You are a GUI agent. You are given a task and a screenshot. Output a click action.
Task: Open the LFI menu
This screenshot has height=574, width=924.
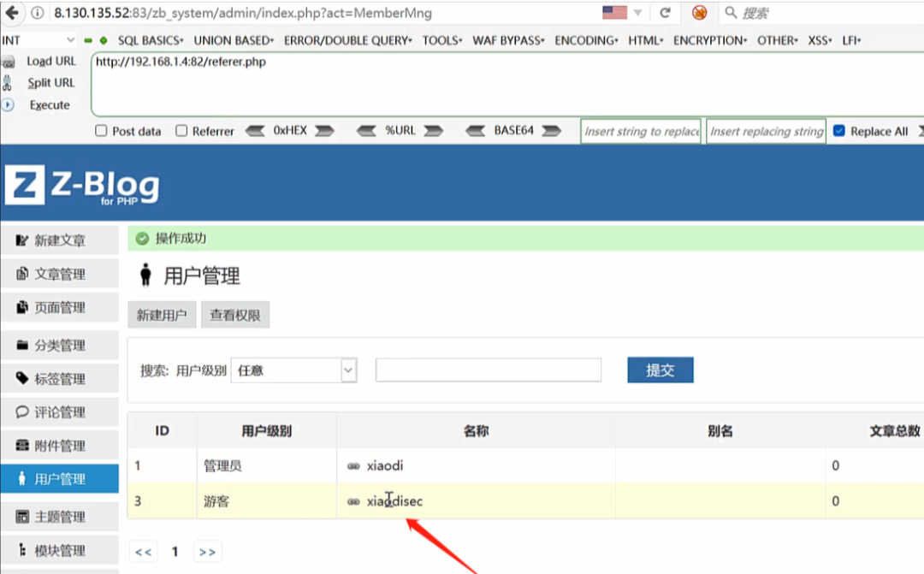tap(851, 41)
